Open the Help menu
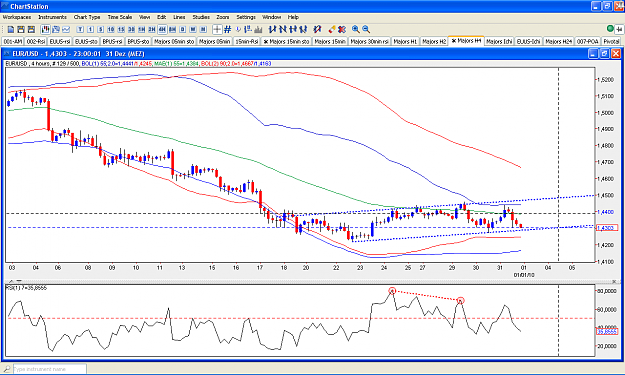The width and height of the screenshot is (625, 375). (x=293, y=17)
